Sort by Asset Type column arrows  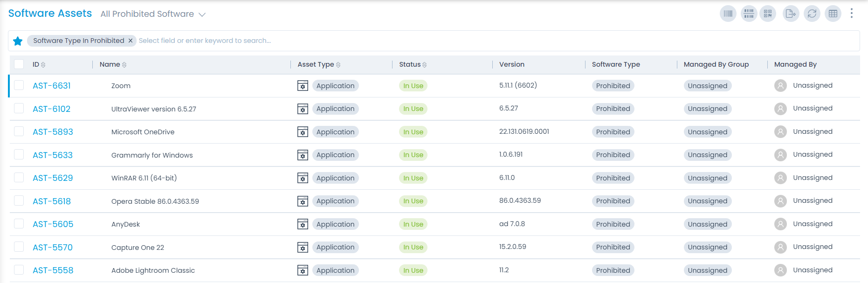(338, 65)
